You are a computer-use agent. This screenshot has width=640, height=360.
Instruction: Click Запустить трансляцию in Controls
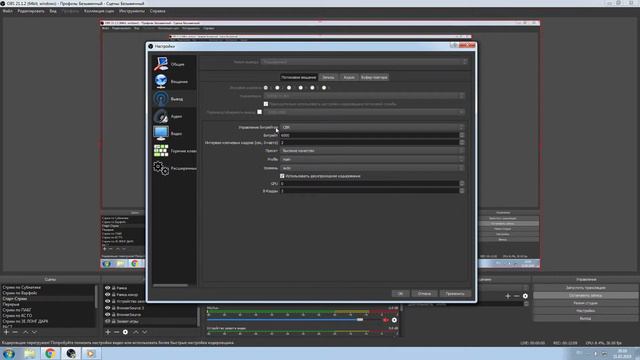point(585,288)
